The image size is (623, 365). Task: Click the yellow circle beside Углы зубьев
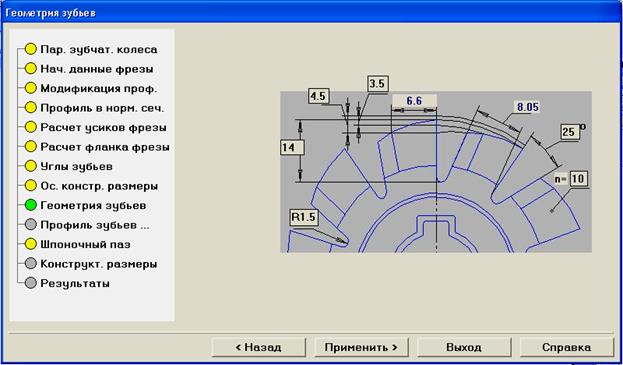(31, 166)
